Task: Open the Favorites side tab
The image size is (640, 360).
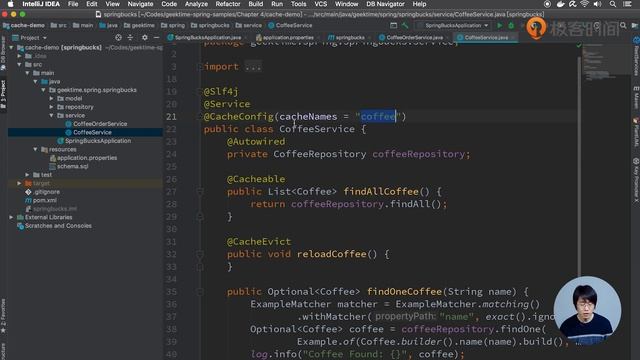Action: (3, 315)
